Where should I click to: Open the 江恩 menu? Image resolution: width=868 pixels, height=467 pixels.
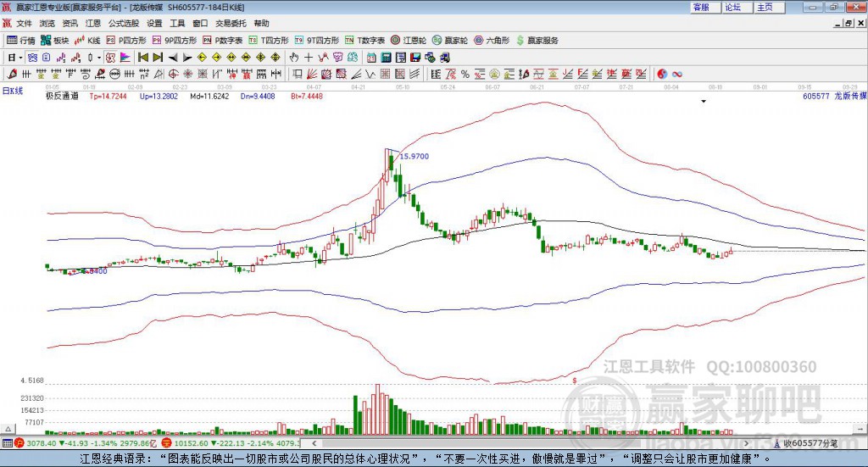(93, 23)
